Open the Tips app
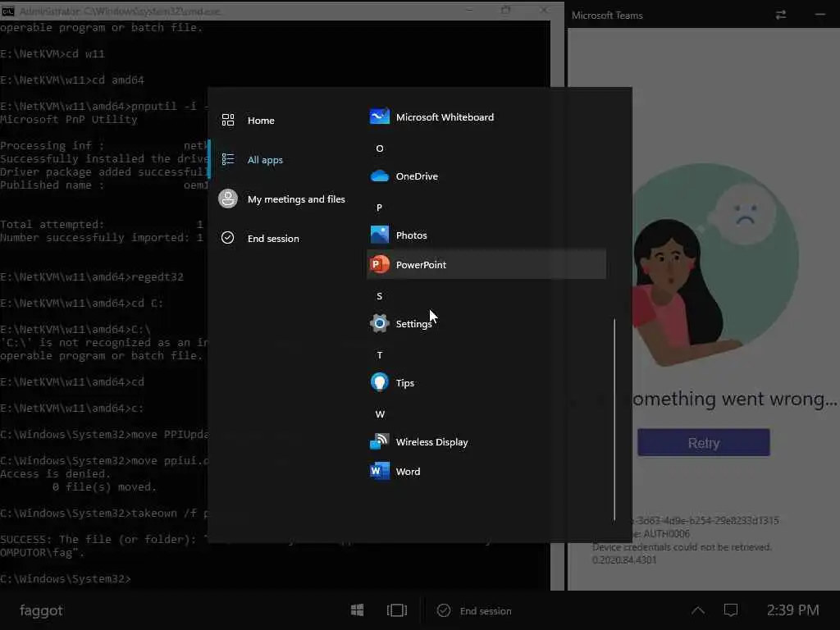This screenshot has width=840, height=630. point(486,382)
